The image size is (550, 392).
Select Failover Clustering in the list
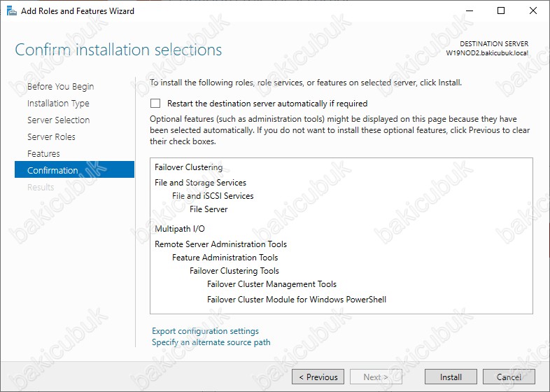pyautogui.click(x=189, y=167)
